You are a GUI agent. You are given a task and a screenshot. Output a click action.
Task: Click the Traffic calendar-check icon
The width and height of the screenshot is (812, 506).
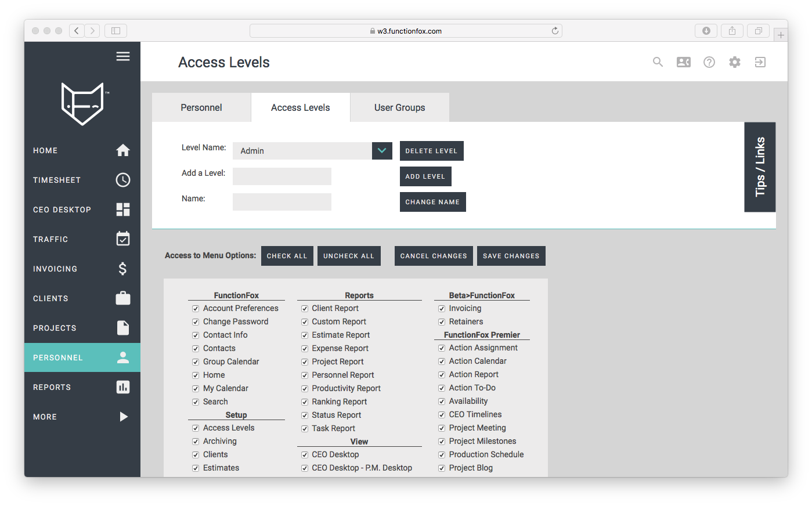(x=123, y=238)
